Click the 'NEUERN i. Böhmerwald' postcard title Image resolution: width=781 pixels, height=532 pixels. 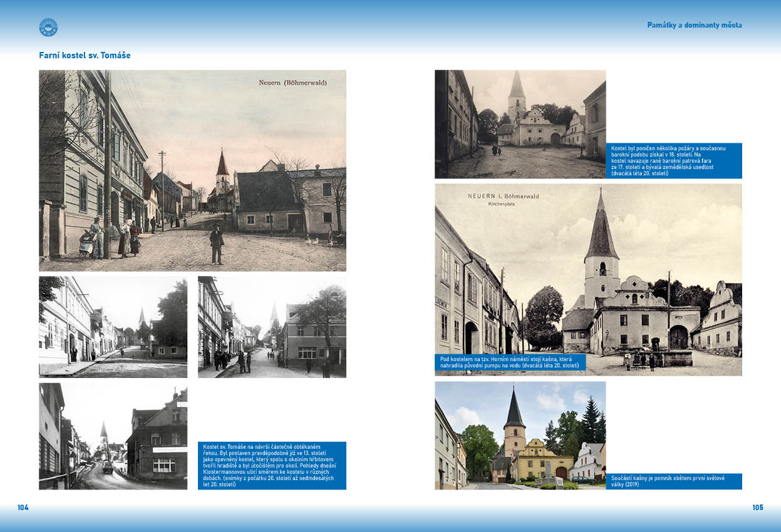tap(503, 196)
